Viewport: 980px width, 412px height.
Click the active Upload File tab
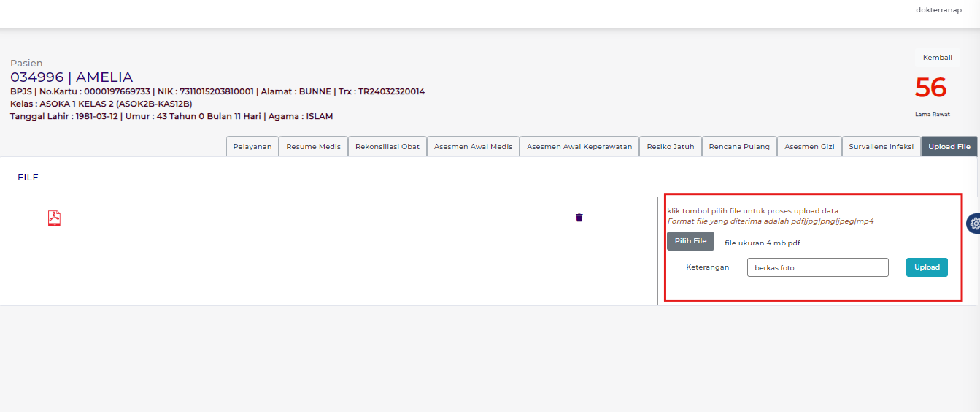pos(949,147)
